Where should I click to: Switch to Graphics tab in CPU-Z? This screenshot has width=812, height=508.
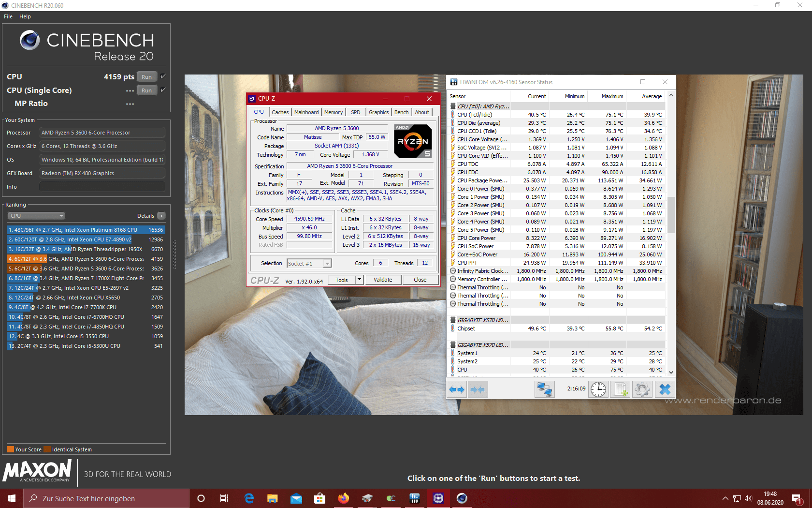pos(379,112)
